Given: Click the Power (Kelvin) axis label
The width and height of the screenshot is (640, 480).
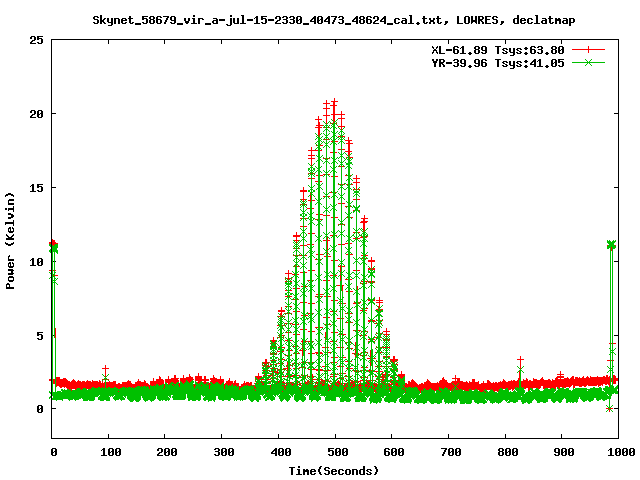Looking at the screenshot, I should pyautogui.click(x=10, y=241).
